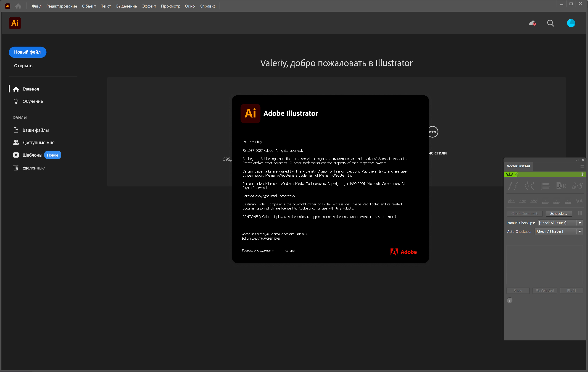This screenshot has height=372, width=588.
Task: Open the Авторы link
Action: click(290, 251)
